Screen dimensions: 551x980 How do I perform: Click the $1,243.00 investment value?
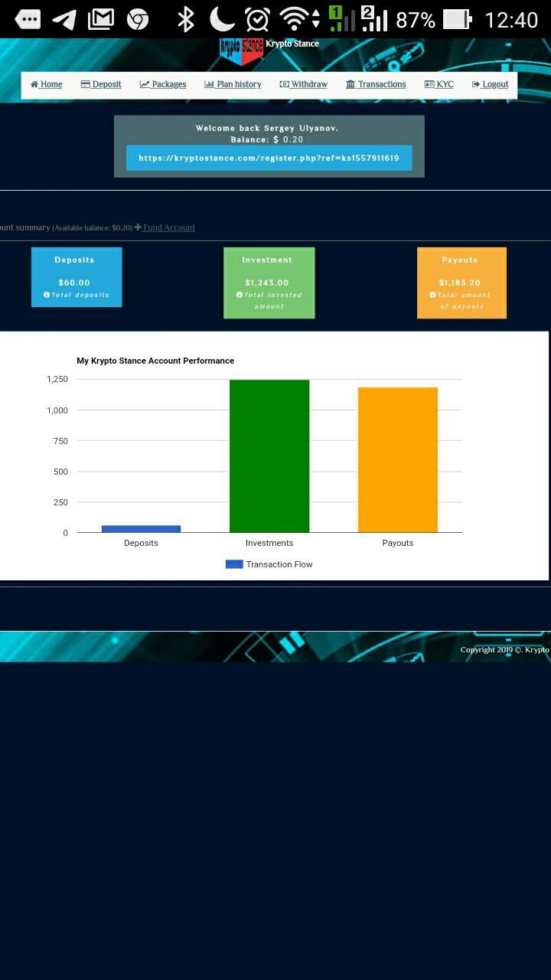(x=267, y=283)
